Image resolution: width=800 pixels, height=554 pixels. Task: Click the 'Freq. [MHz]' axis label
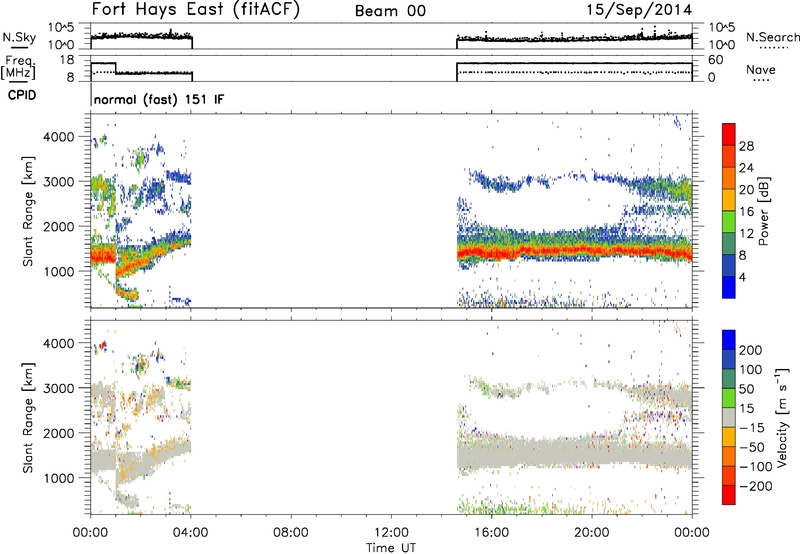18,68
